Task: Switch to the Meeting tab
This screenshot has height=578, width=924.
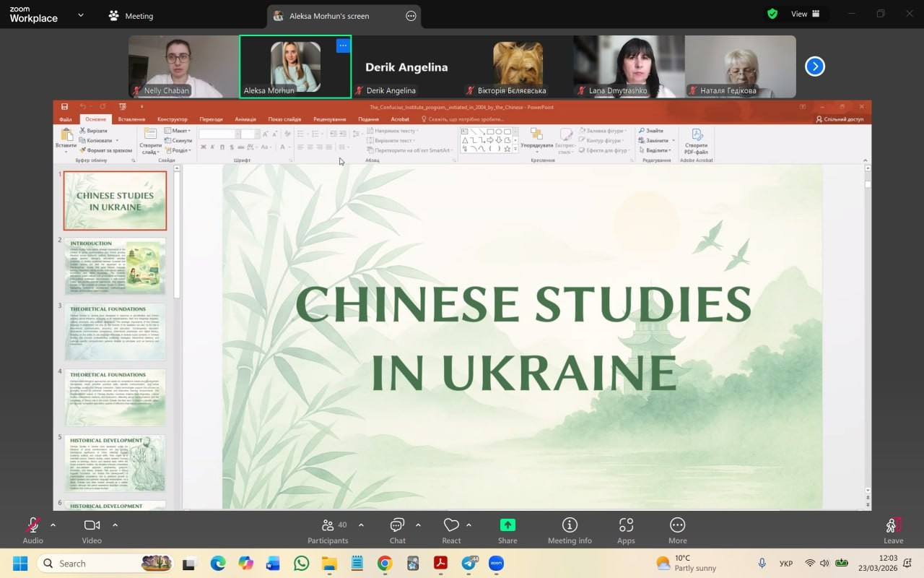Action: tap(131, 16)
